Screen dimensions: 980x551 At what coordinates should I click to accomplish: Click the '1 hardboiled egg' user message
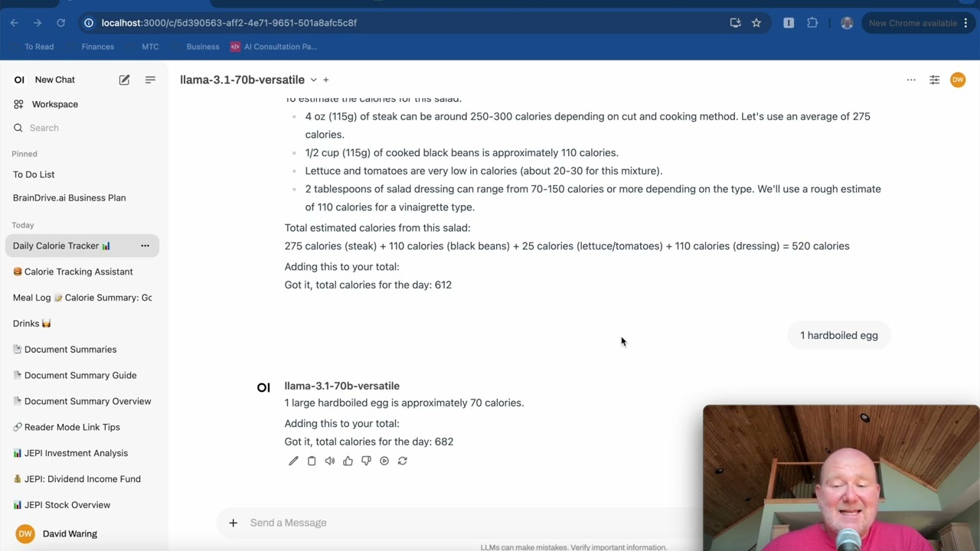click(839, 335)
